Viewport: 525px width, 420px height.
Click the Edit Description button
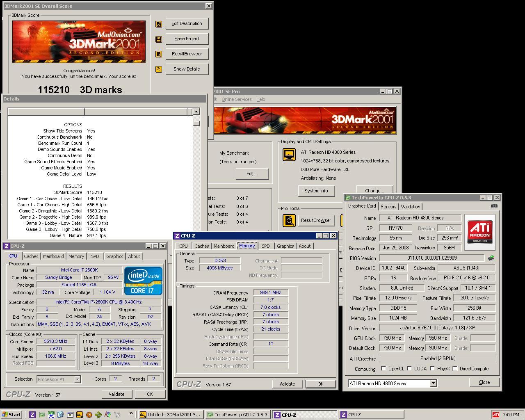[187, 24]
